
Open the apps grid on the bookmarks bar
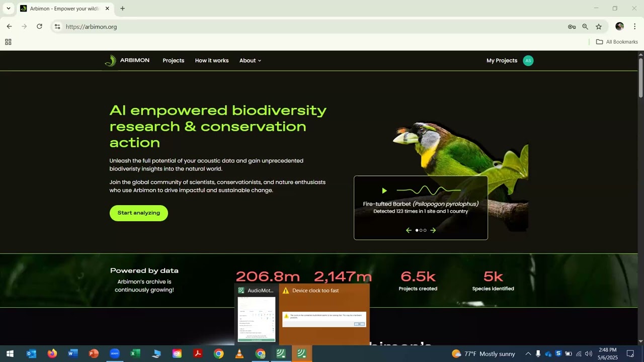[x=8, y=42]
